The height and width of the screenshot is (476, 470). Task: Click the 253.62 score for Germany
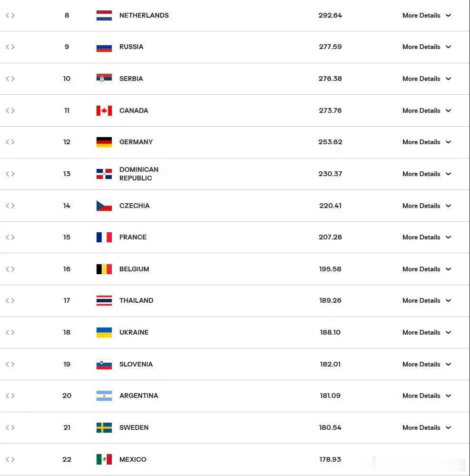pos(330,142)
